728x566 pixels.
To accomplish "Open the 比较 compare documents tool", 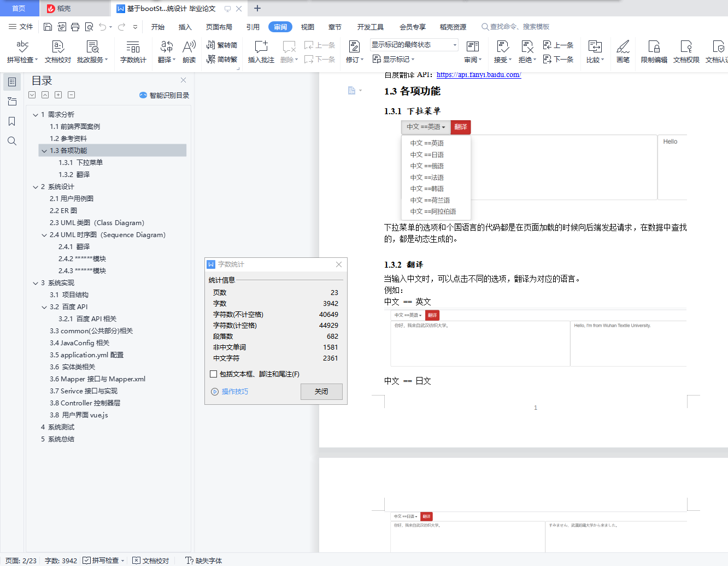I will (x=595, y=51).
